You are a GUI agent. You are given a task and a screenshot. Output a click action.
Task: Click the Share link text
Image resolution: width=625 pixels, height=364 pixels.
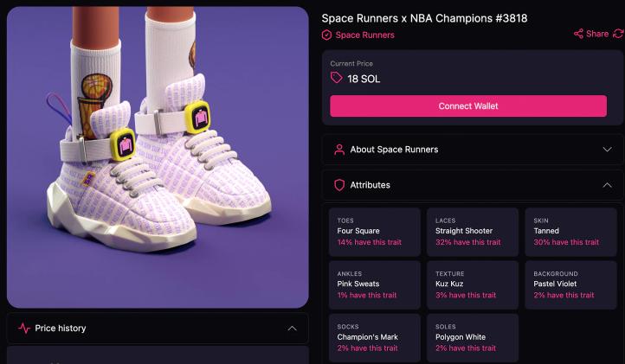[x=597, y=35]
